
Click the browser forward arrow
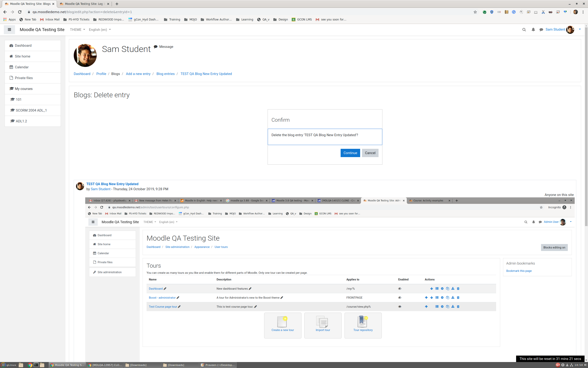(12, 12)
